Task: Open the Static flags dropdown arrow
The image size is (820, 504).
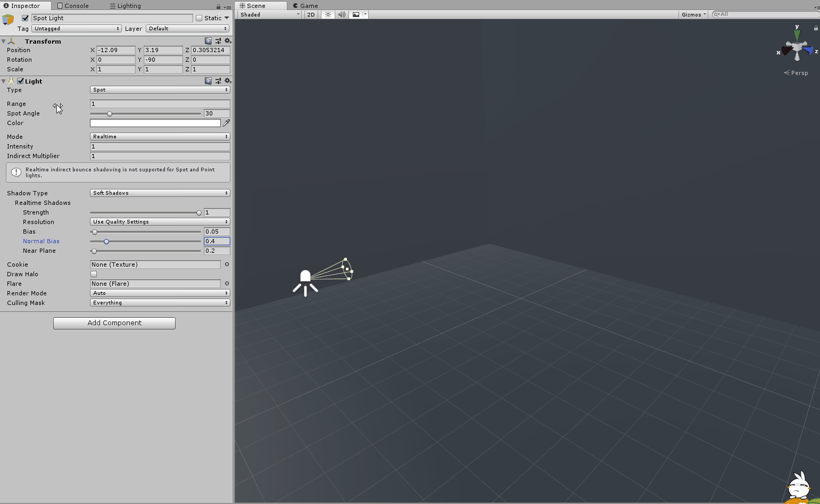Action: point(227,18)
